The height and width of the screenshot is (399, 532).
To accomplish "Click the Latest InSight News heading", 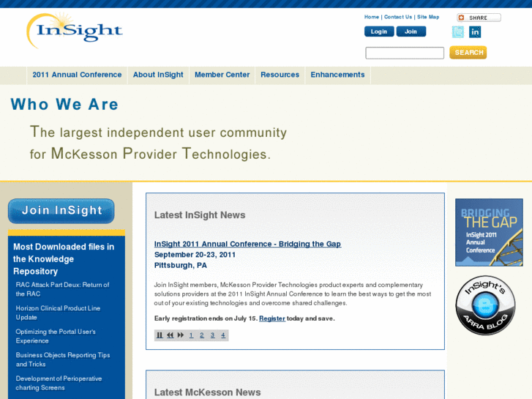I will 200,215.
